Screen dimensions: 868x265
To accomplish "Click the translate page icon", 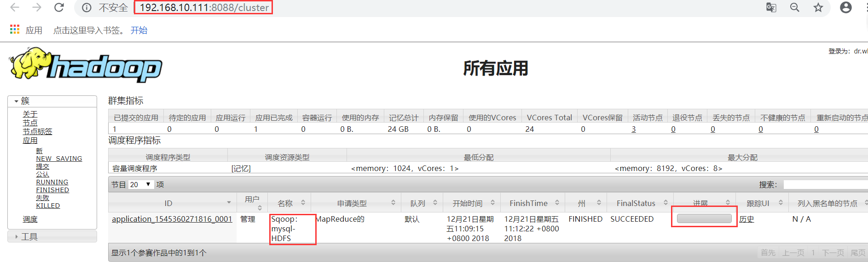I will (771, 7).
